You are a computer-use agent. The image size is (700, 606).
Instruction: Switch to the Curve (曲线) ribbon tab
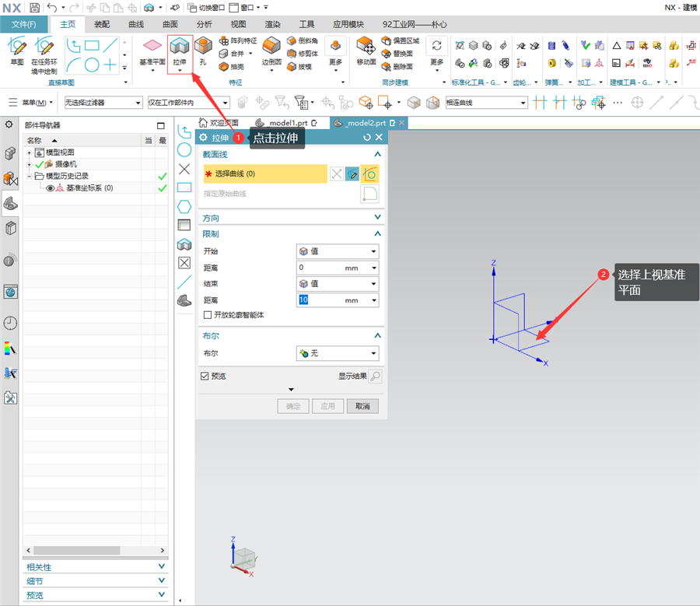point(136,24)
